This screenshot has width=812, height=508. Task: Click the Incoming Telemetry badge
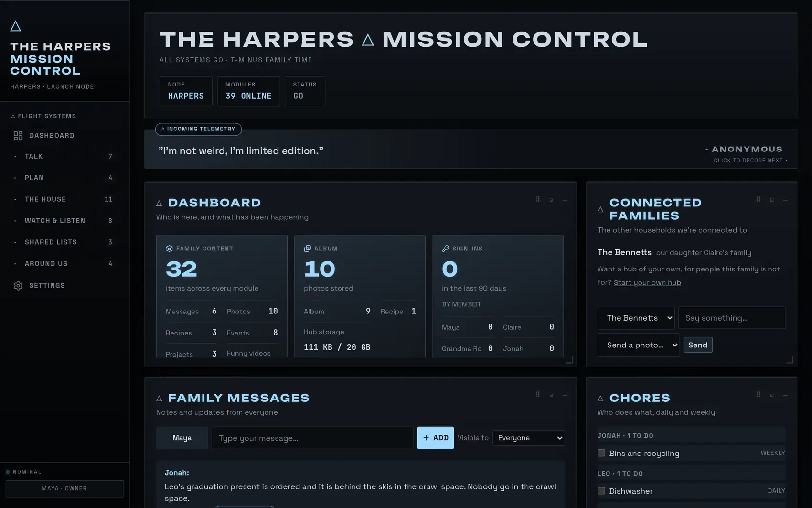click(198, 129)
